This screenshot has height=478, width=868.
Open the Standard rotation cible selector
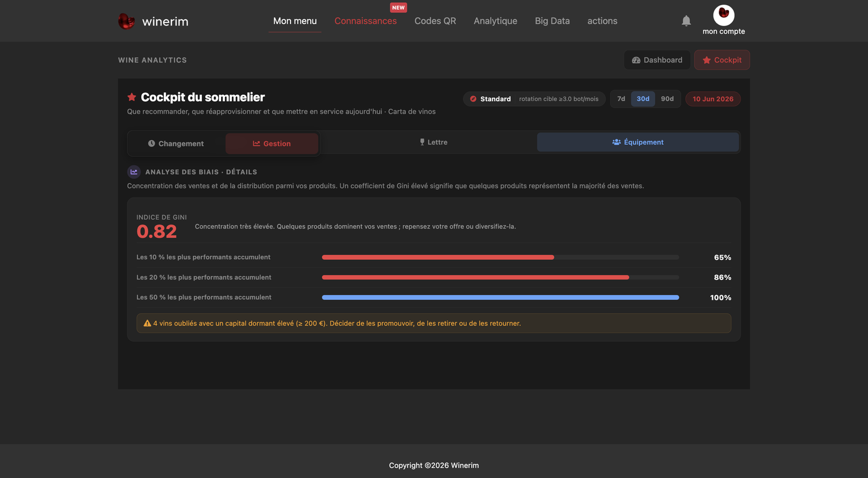pyautogui.click(x=534, y=99)
